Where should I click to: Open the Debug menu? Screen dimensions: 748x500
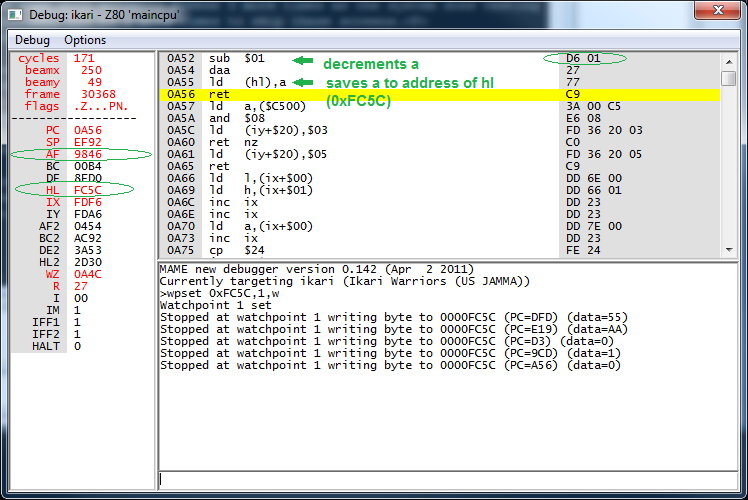point(32,40)
